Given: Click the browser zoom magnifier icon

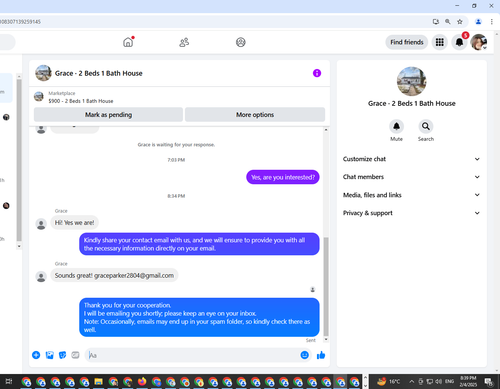Looking at the screenshot, I should [x=448, y=22].
